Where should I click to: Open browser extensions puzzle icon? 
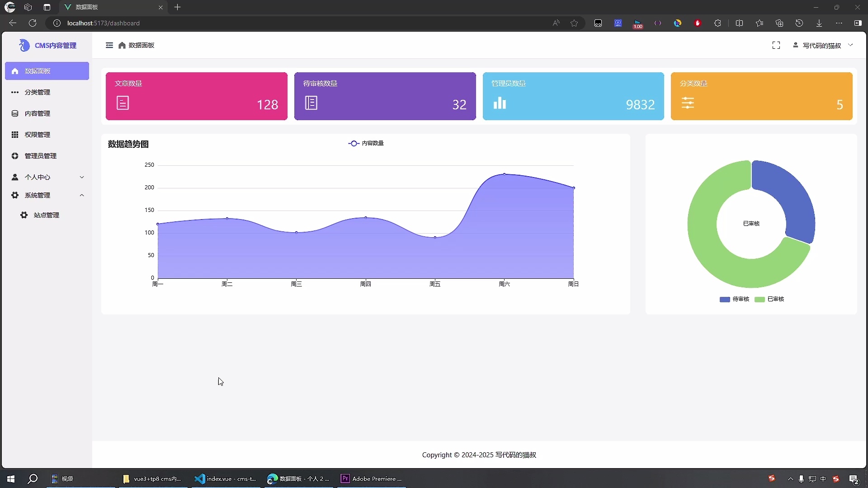[x=717, y=23]
